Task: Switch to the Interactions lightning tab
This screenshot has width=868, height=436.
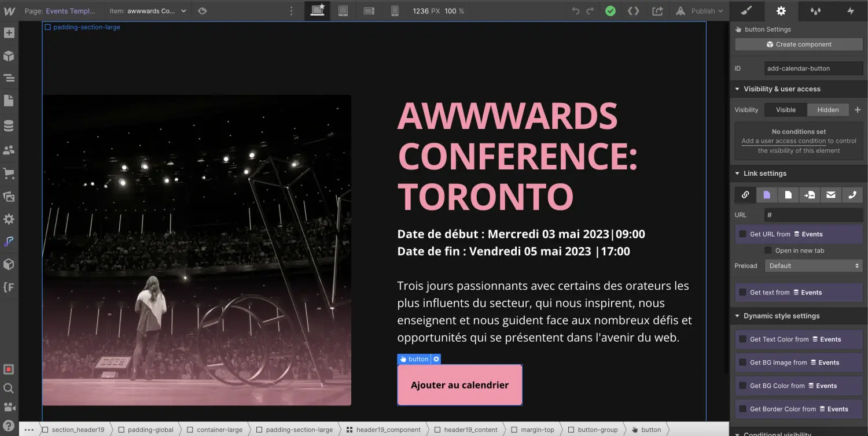Action: click(851, 10)
